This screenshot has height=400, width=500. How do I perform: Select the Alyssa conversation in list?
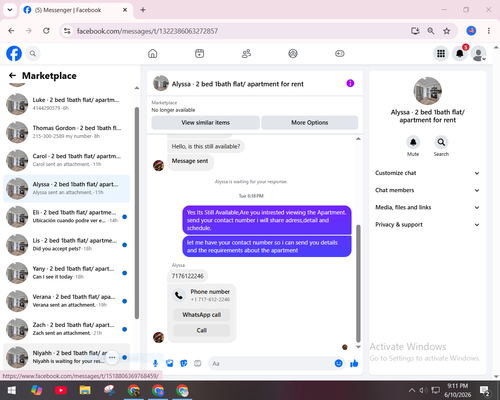(67, 189)
